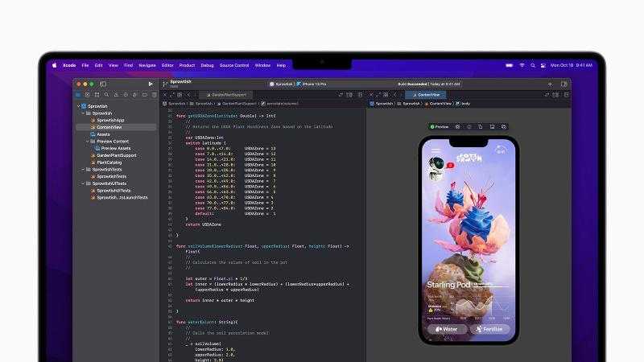644x362 pixels.
Task: Select PlantCatalog file in navigator
Action: point(109,162)
